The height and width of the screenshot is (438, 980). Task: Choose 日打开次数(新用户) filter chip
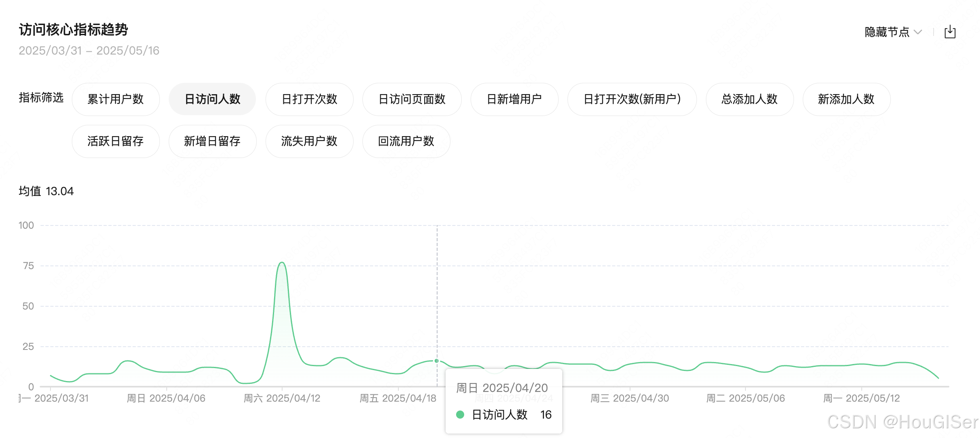click(632, 99)
